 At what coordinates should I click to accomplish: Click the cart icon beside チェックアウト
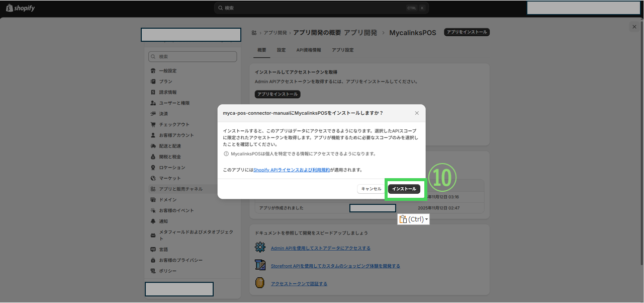pos(153,125)
